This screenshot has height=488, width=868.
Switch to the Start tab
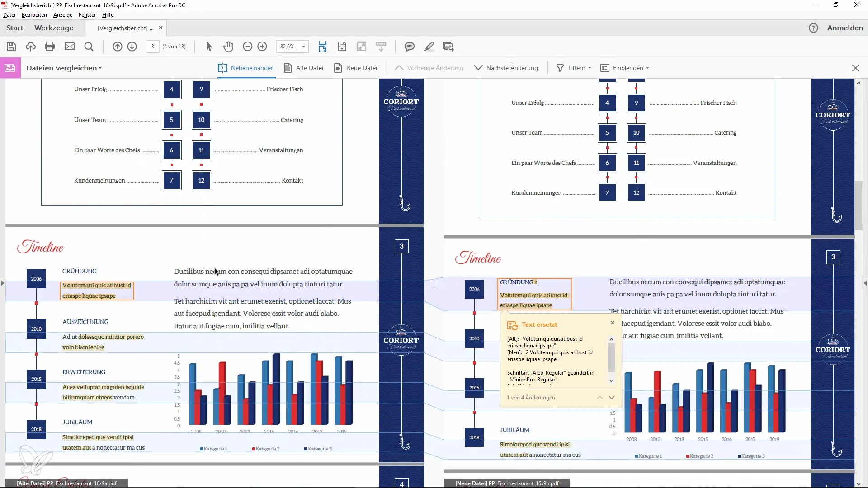[x=14, y=28]
